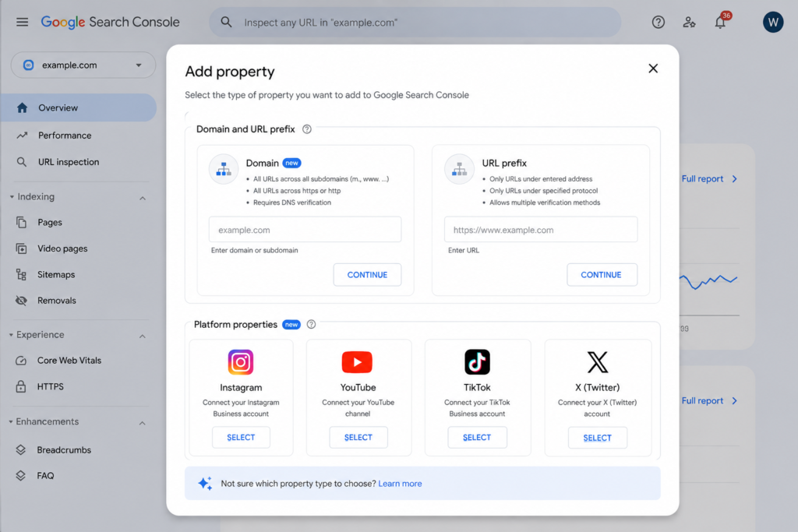This screenshot has width=798, height=532.
Task: Open Overview in the sidebar
Action: (79, 107)
